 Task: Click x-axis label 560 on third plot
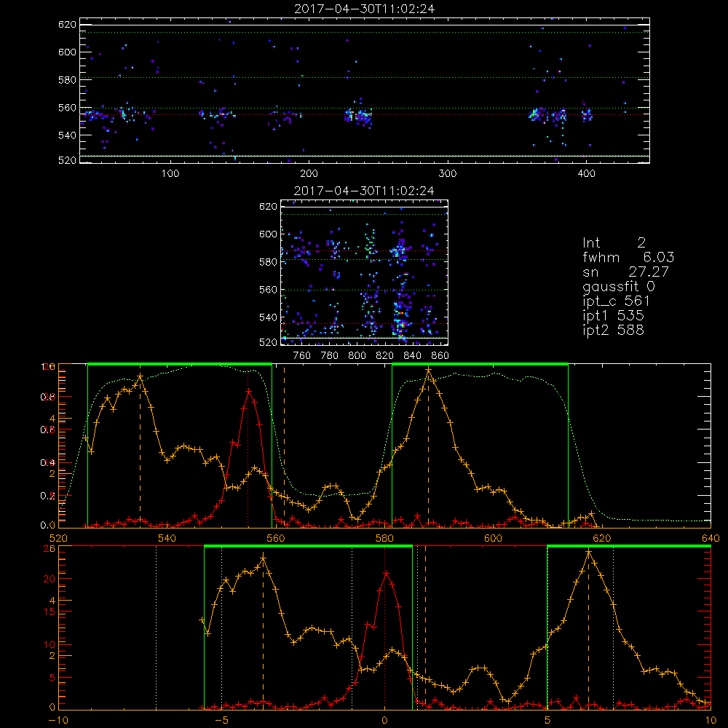point(276,538)
